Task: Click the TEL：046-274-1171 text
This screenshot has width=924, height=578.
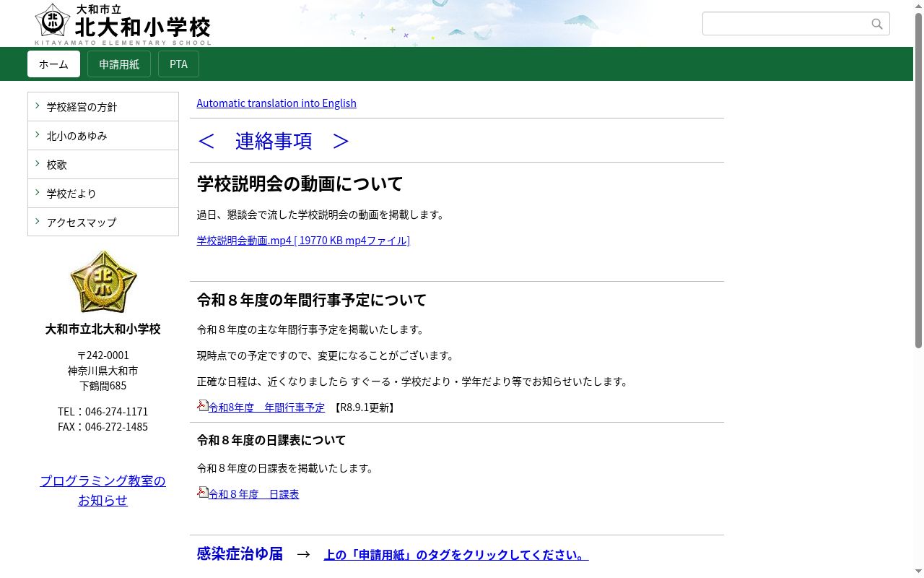Action: click(x=103, y=412)
